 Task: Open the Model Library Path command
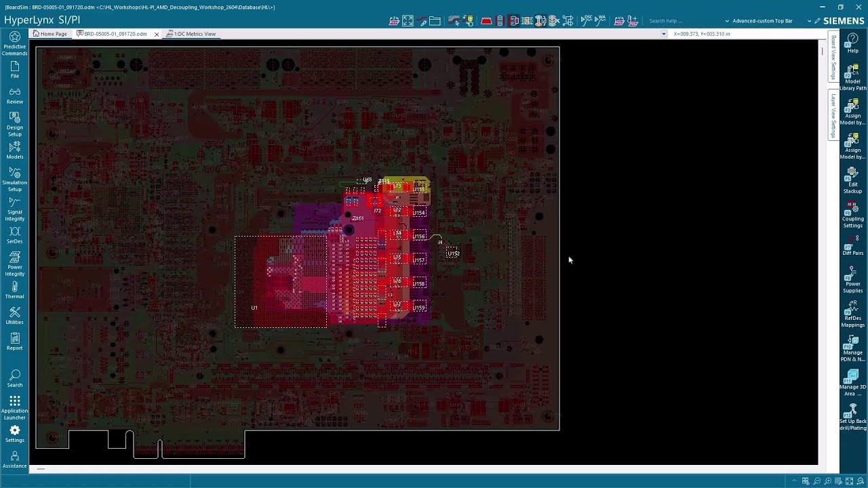(x=852, y=78)
